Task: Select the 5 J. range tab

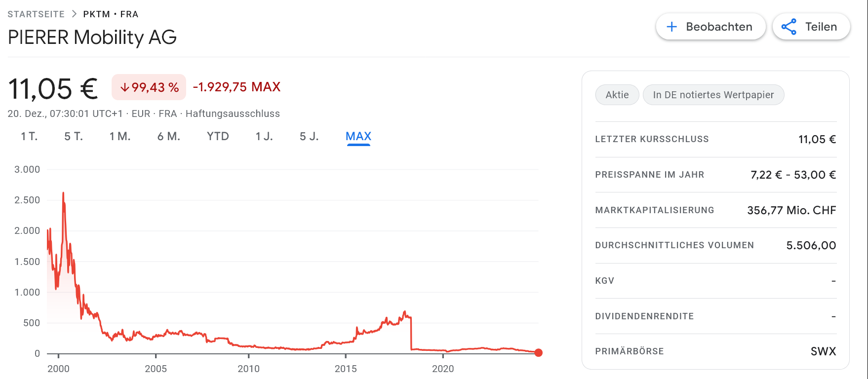Action: [x=309, y=136]
